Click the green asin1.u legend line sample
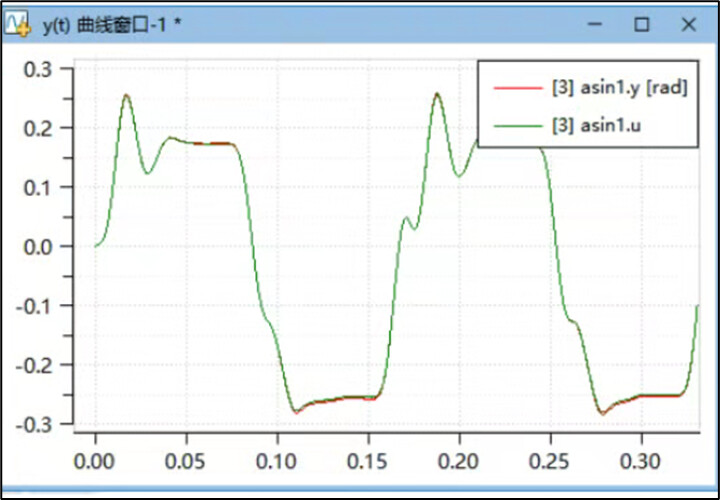The width and height of the screenshot is (720, 500). point(518,126)
